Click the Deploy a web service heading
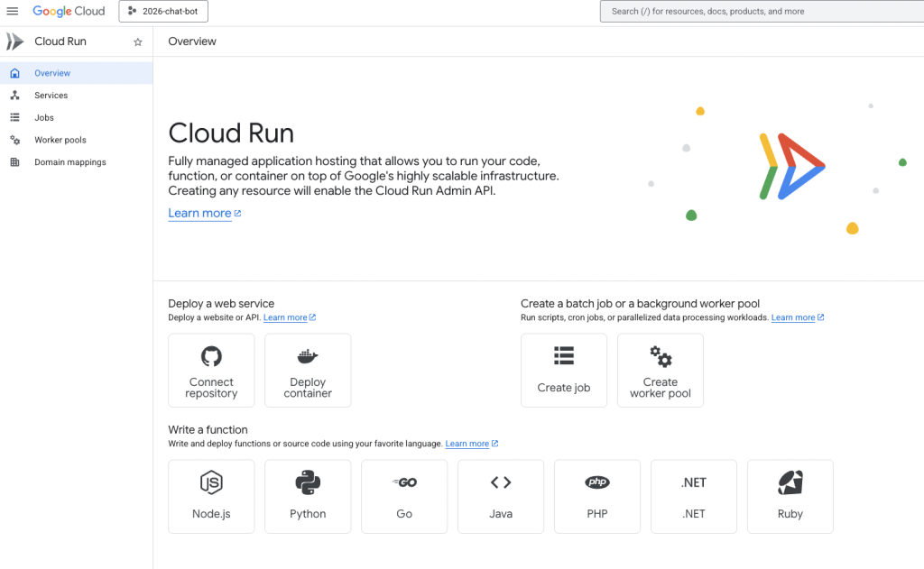Image resolution: width=924 pixels, height=569 pixels. pyautogui.click(x=221, y=303)
